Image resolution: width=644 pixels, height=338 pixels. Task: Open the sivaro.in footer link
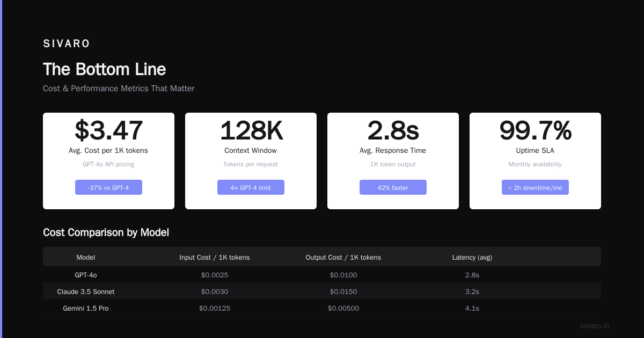click(595, 326)
